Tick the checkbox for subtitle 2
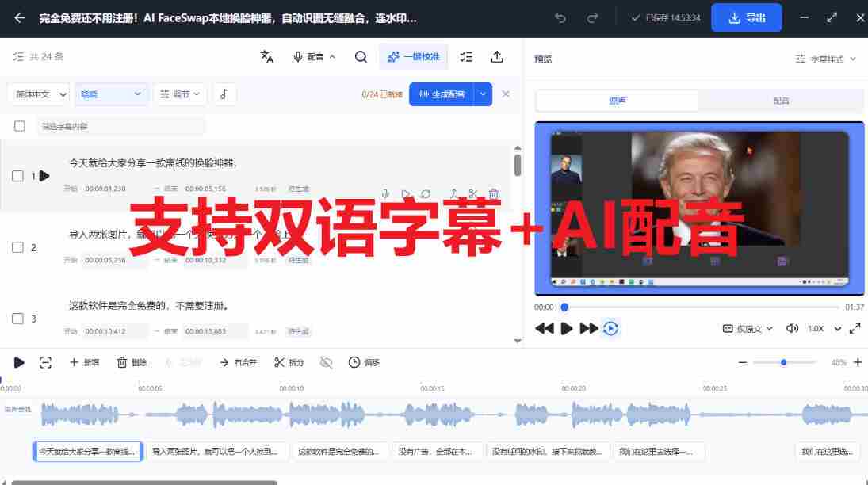This screenshot has height=485, width=868. pos(17,247)
